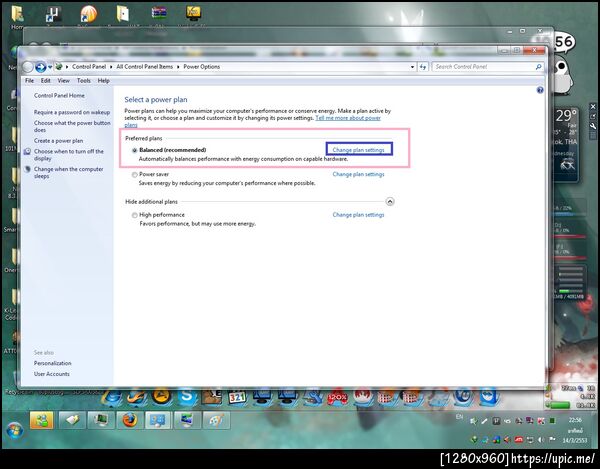Open Choose what the power button does
Screen dimensions: 600x469
click(72, 127)
